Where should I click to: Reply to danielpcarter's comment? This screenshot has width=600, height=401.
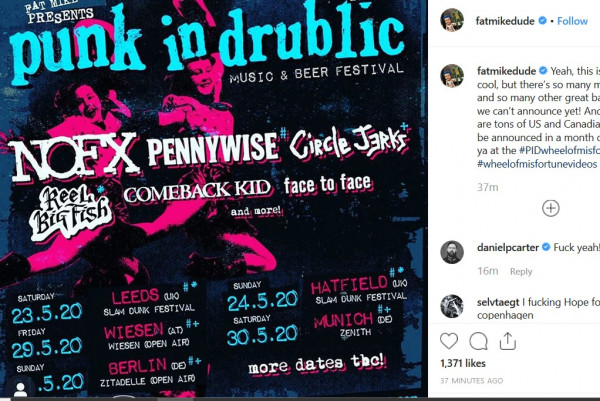coord(521,271)
